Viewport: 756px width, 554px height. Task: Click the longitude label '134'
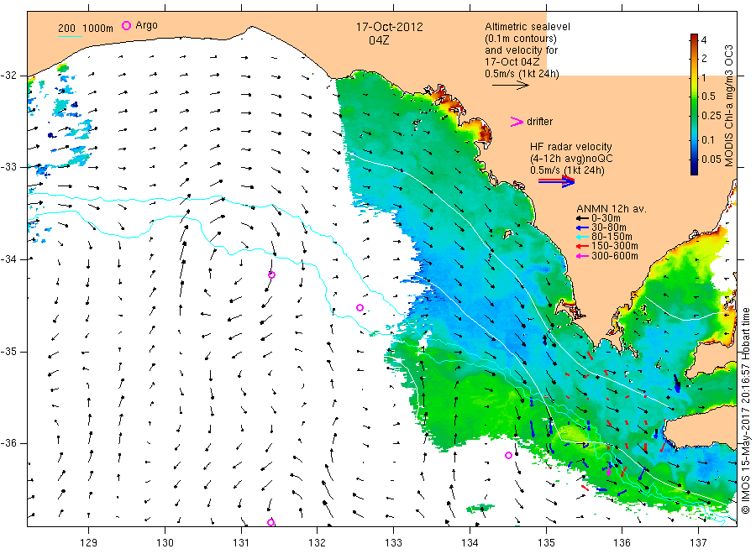470,543
